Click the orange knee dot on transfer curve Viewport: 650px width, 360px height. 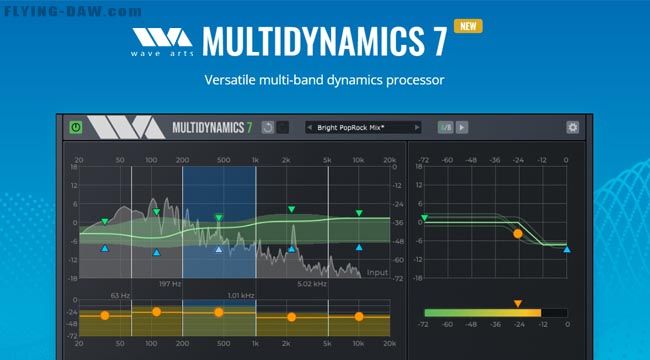[518, 234]
